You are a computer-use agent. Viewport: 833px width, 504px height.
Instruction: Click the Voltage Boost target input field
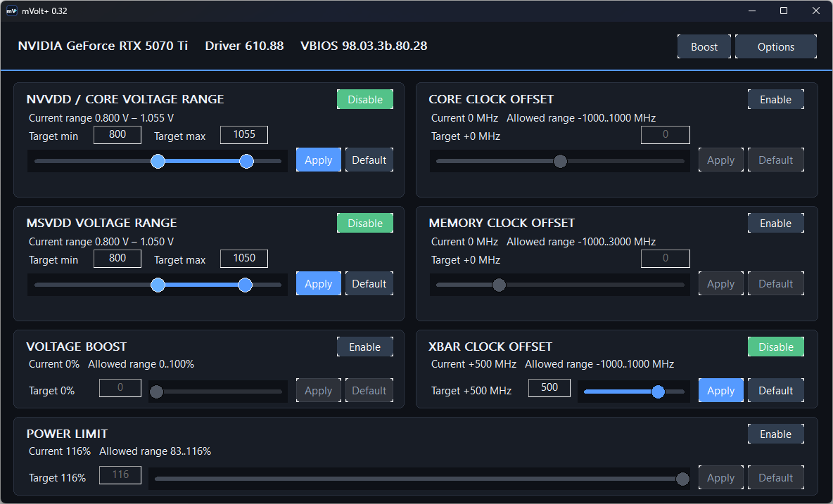120,387
